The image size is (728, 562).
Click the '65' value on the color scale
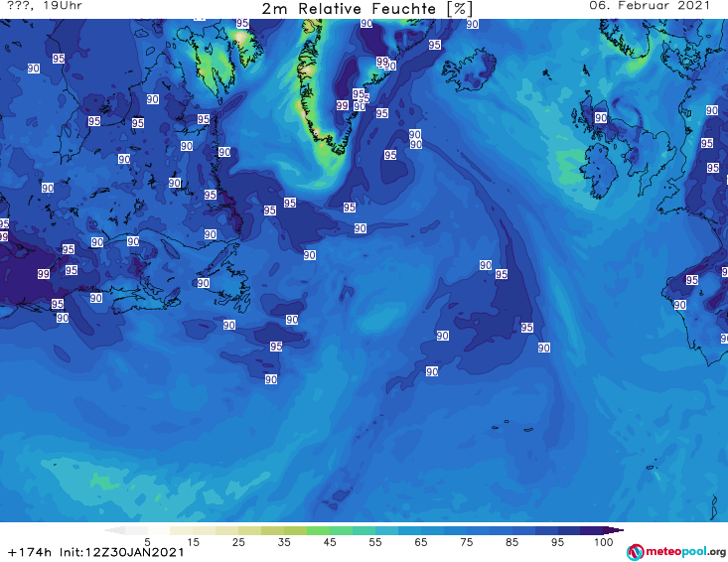421,542
